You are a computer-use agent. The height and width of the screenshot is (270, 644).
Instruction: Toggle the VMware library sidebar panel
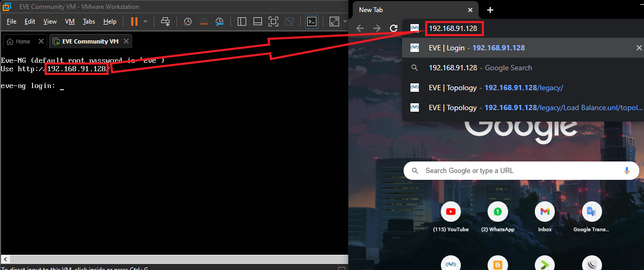242,21
